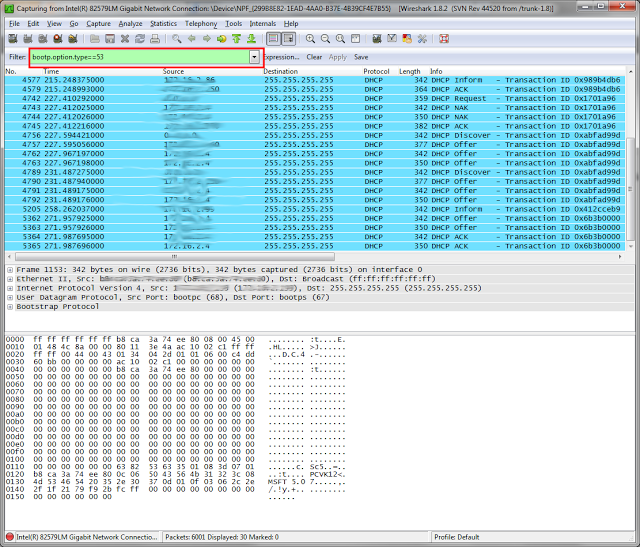Stop the running live capture

pyautogui.click(x=58, y=38)
